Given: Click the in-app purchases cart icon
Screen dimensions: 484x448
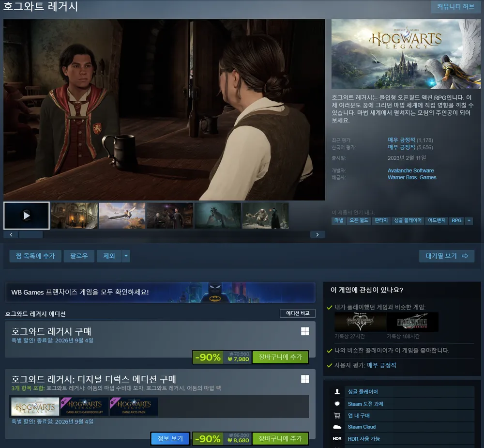Looking at the screenshot, I should point(337,416).
